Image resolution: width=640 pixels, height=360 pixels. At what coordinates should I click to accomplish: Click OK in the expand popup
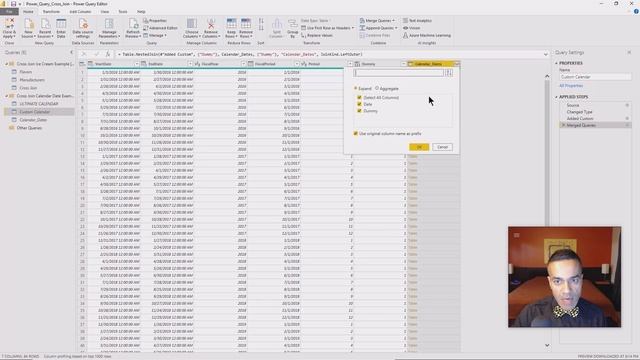pyautogui.click(x=419, y=147)
